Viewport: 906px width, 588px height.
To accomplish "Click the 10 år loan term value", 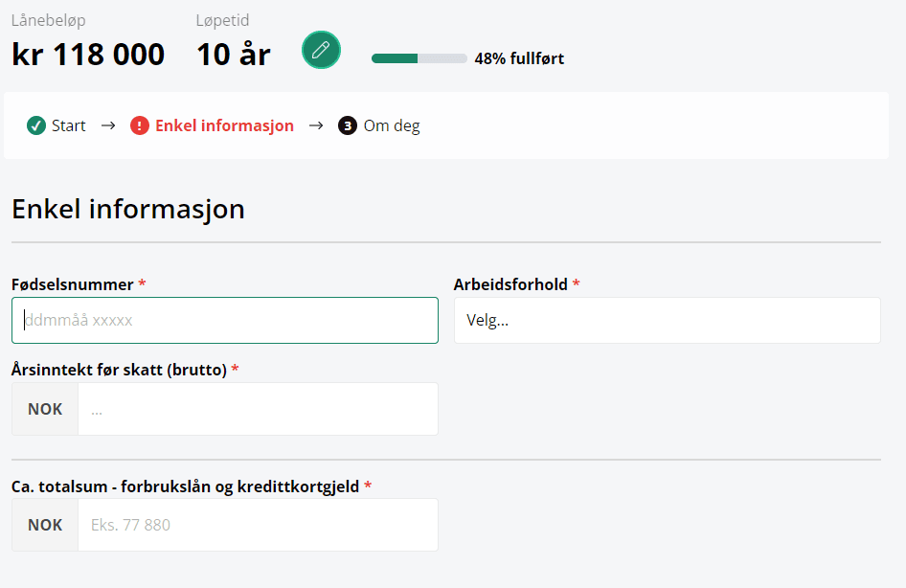I will 234,55.
